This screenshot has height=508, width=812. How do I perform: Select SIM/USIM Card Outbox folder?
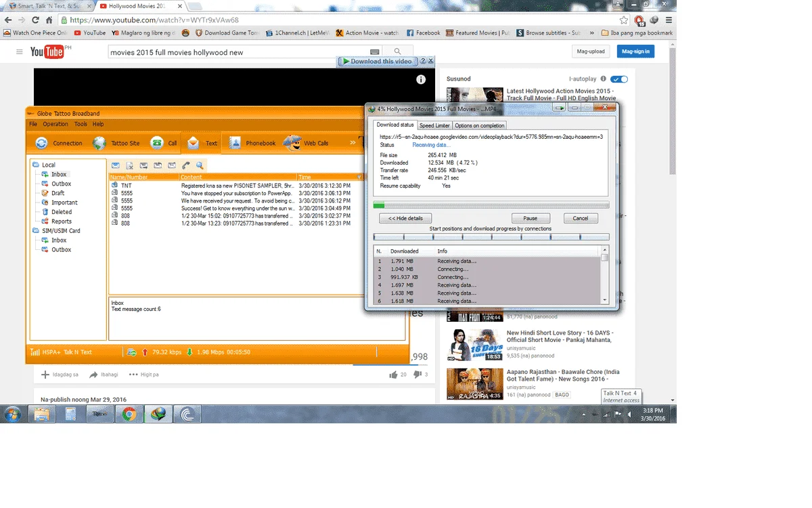click(61, 249)
